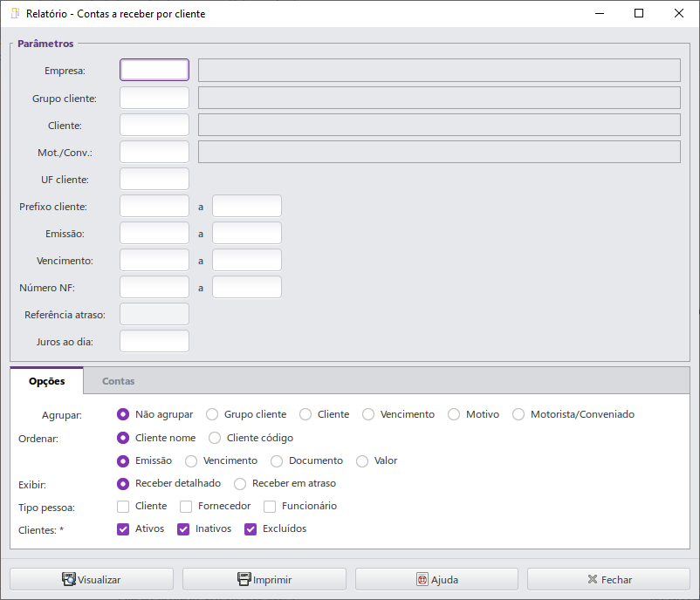
Task: Click the Emissão end date field
Action: tap(247, 234)
